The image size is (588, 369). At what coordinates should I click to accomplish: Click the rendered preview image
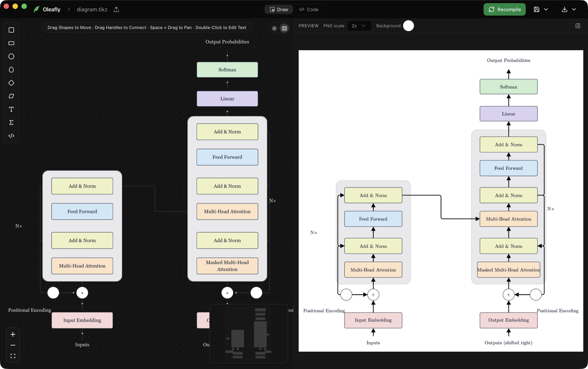pos(441,201)
